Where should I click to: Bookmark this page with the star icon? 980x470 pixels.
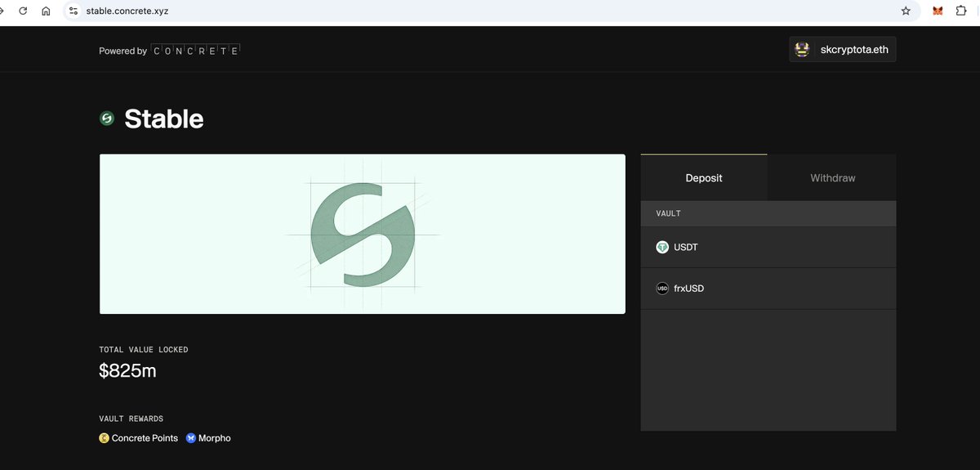(906, 11)
